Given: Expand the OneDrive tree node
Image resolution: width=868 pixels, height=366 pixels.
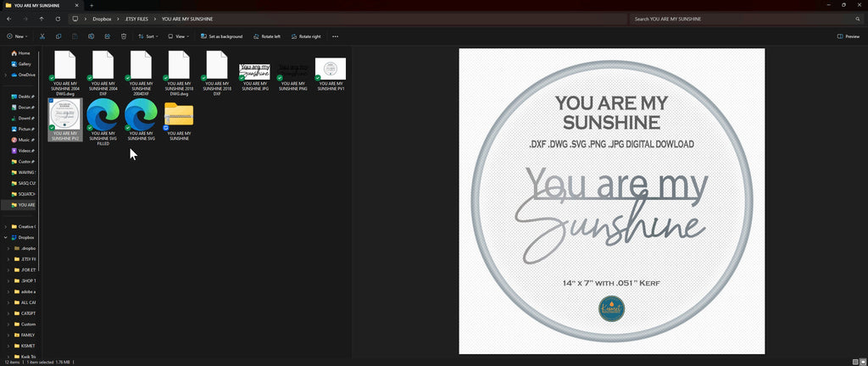Looking at the screenshot, I should click(x=6, y=75).
